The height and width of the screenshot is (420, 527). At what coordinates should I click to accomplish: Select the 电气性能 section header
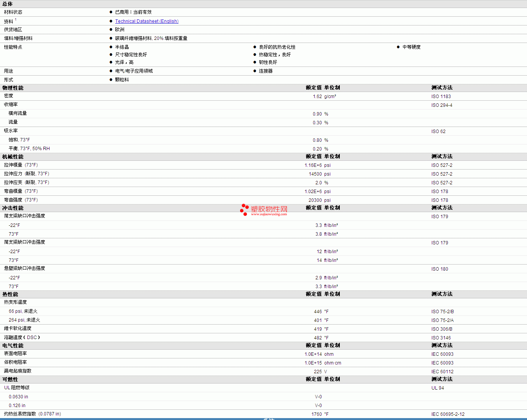coord(13,346)
